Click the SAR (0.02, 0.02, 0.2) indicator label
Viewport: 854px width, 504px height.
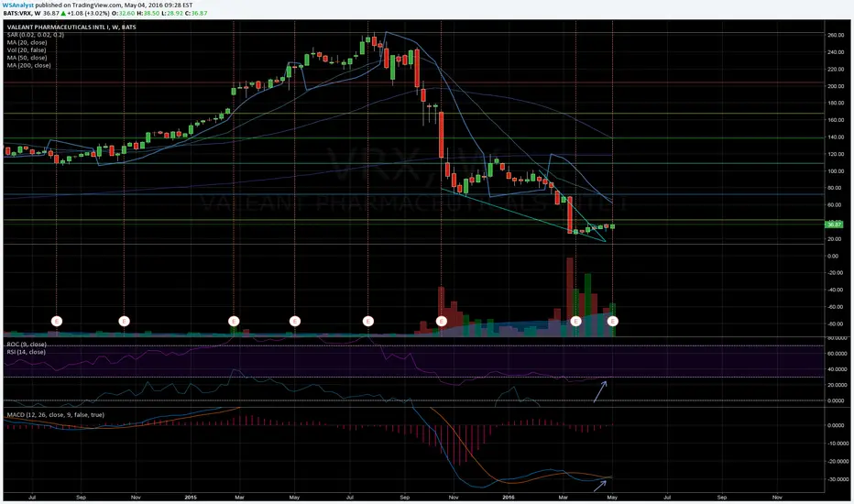(x=36, y=34)
